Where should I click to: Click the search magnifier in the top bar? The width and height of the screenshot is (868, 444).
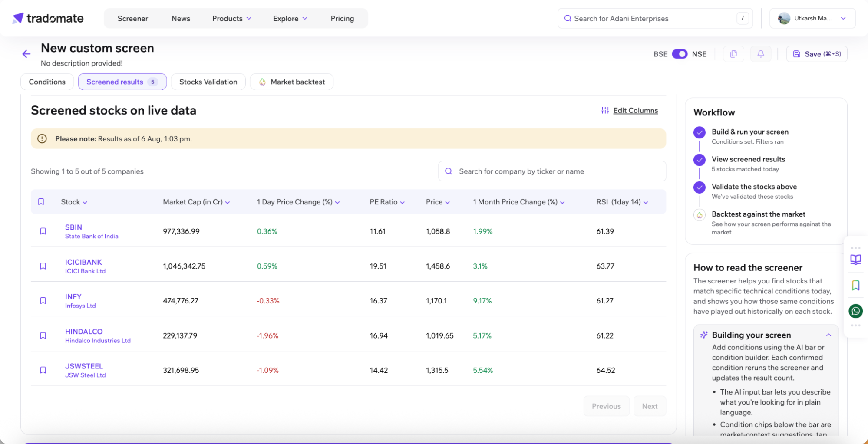(568, 19)
